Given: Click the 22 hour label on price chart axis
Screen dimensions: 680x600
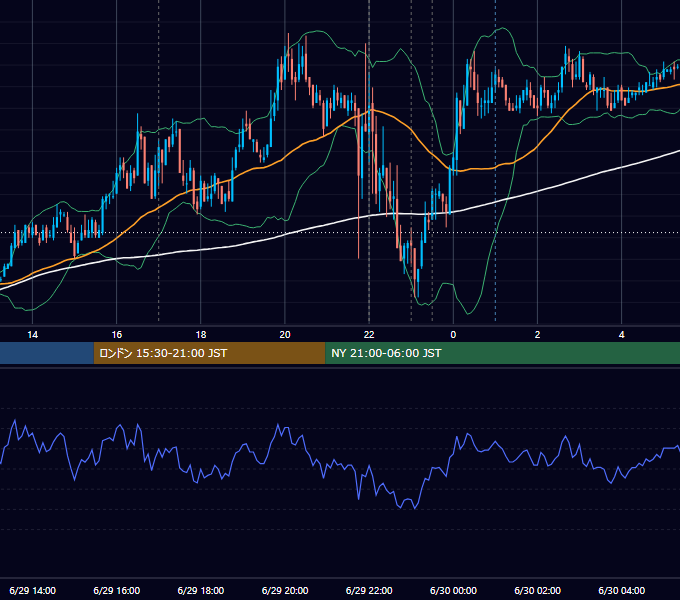Looking at the screenshot, I should (369, 335).
